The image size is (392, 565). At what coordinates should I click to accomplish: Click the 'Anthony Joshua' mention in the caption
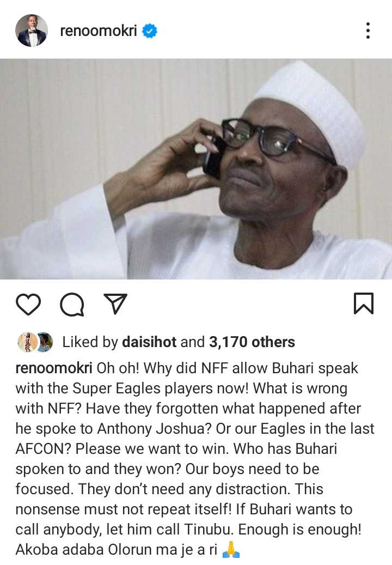point(154,429)
